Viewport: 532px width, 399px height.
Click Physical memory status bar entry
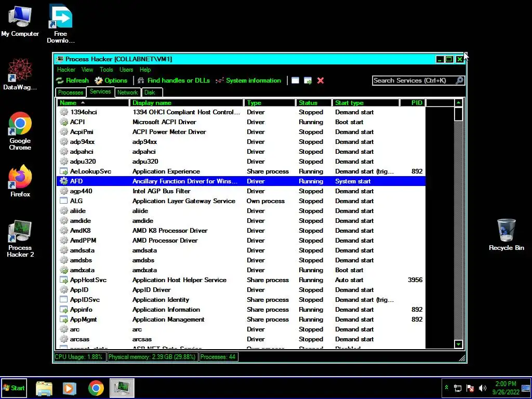click(152, 356)
